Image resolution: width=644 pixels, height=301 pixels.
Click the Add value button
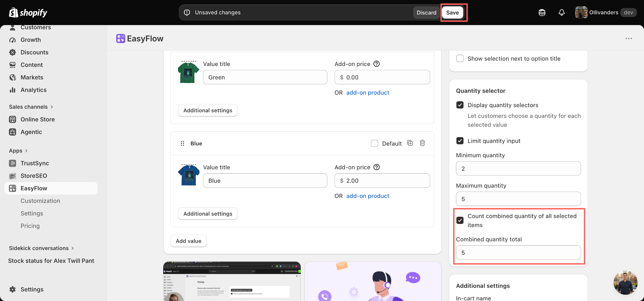pos(189,241)
